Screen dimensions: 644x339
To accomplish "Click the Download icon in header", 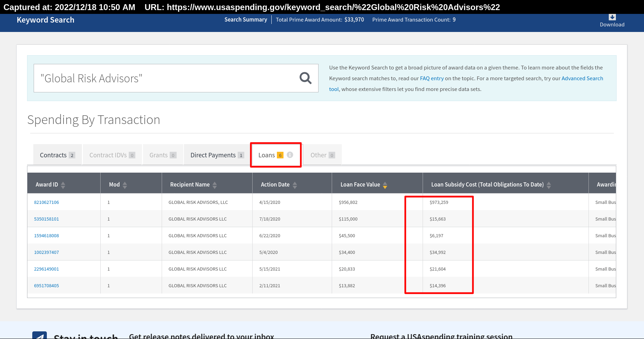I will click(x=612, y=17).
